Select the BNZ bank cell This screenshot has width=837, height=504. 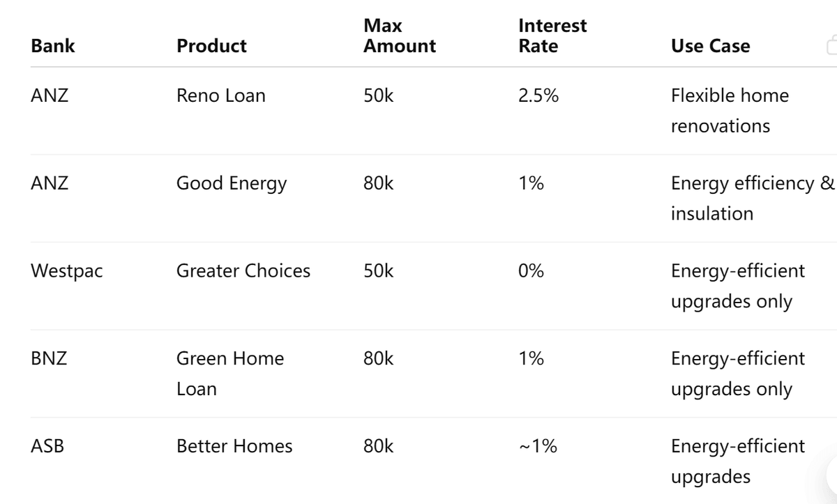(48, 359)
